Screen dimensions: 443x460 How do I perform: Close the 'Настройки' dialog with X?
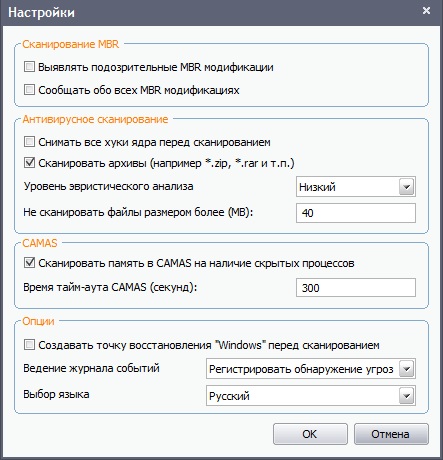[426, 11]
